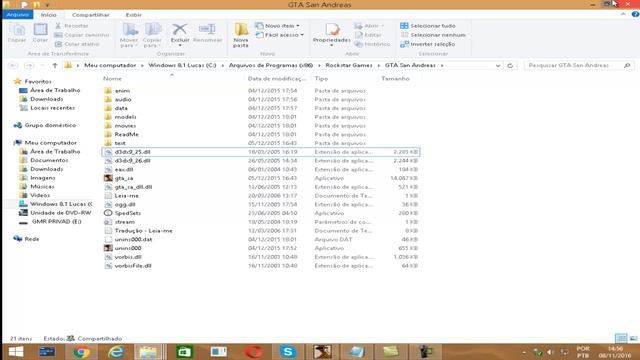The image size is (640, 360).
Task: Select the models folder
Action: 125,117
